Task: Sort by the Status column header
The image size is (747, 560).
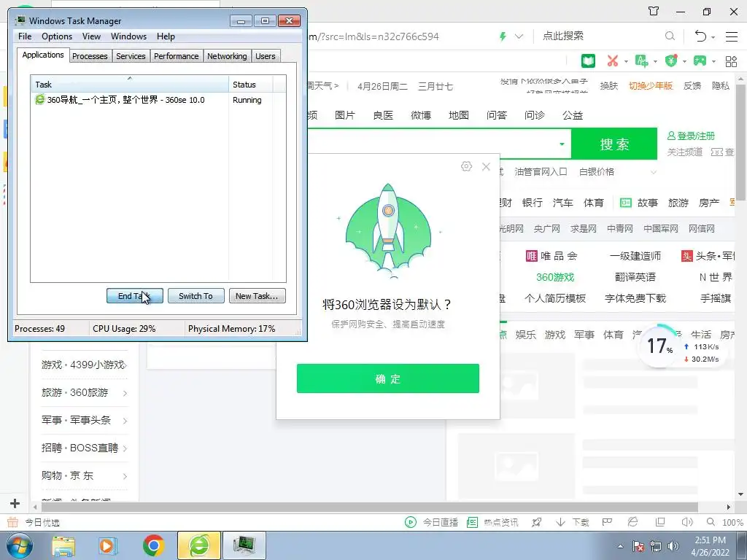Action: (250, 85)
